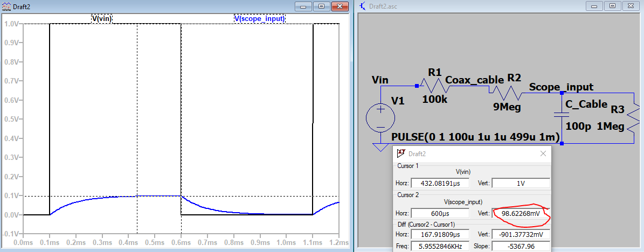Viewport: 644px width, 252px height.
Task: Click the V(vin) trace label
Action: point(102,18)
